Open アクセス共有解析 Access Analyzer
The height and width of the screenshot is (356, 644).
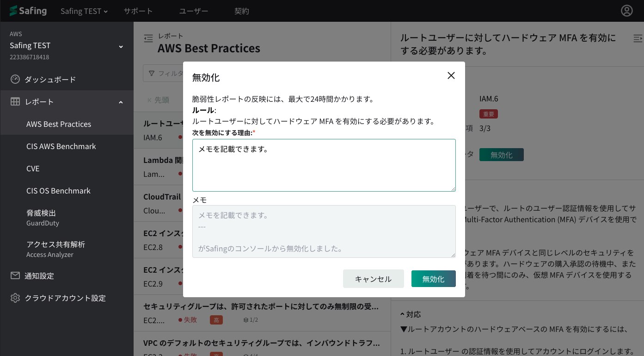point(67,249)
